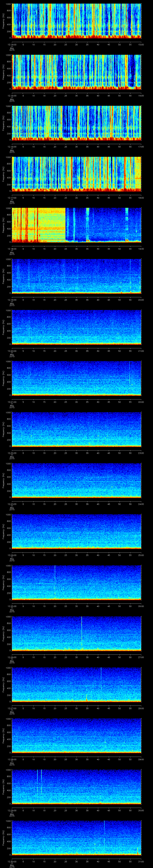
Task: Click the vertical transient line in 12:25:00 spectrogram
Action: point(55,580)
